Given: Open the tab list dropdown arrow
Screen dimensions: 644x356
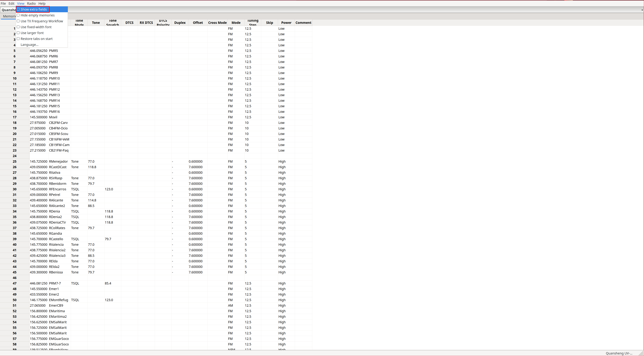Looking at the screenshot, I should (642, 10).
